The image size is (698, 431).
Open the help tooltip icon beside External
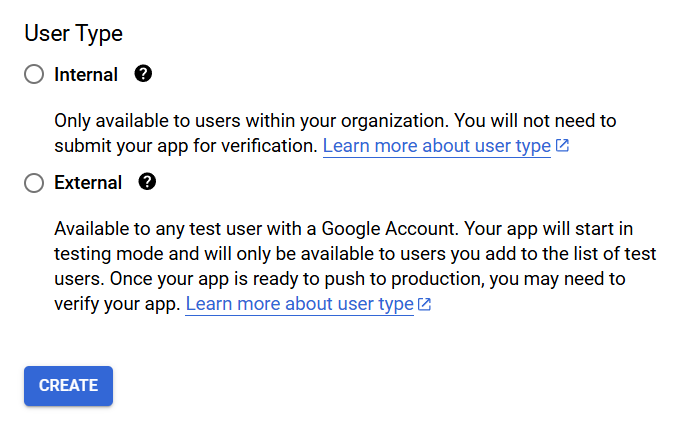tap(148, 182)
